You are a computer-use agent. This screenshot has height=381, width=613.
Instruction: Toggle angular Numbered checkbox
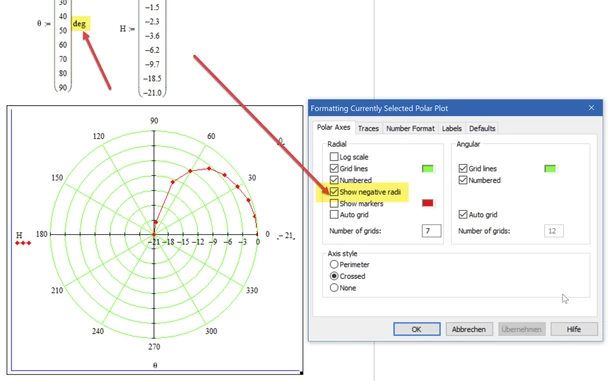[463, 180]
